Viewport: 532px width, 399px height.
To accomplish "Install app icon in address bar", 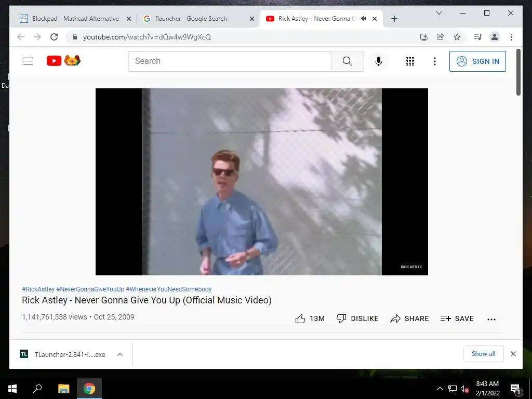I will click(424, 37).
